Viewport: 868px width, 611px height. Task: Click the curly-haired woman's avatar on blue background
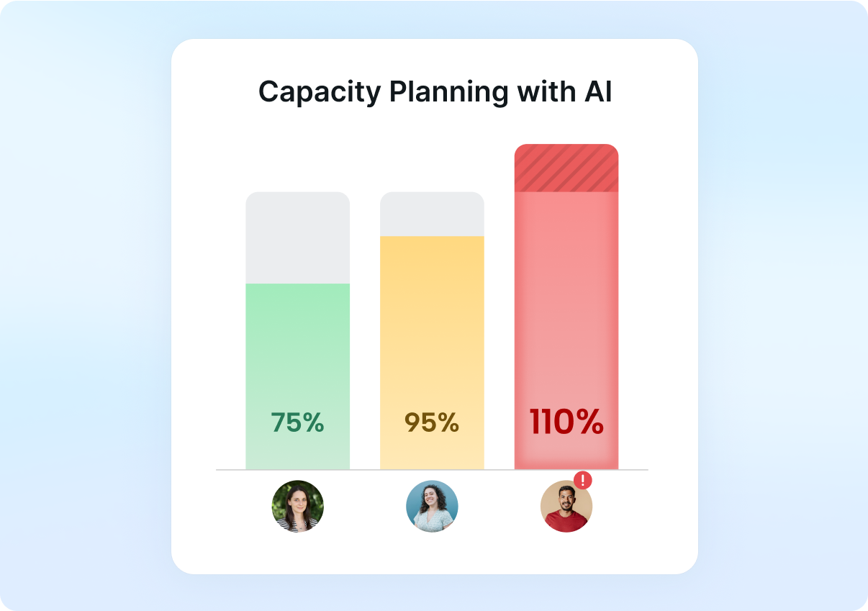[432, 507]
